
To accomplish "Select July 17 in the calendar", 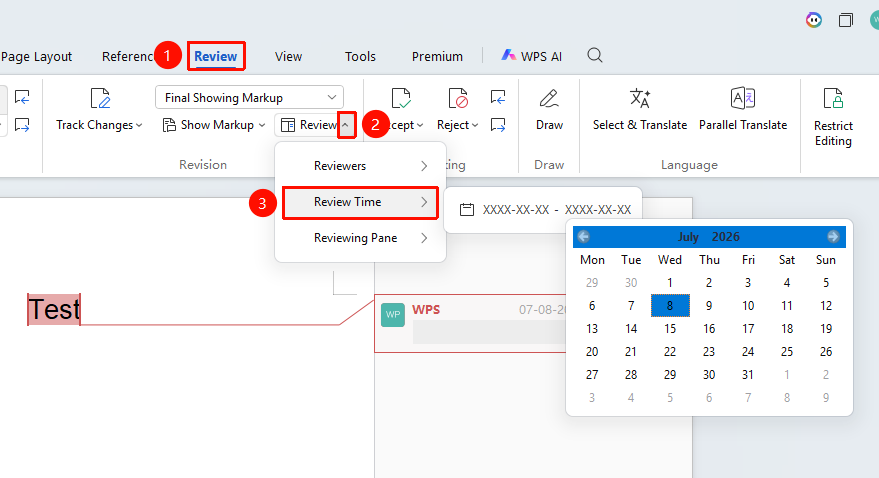I will pyautogui.click(x=748, y=329).
